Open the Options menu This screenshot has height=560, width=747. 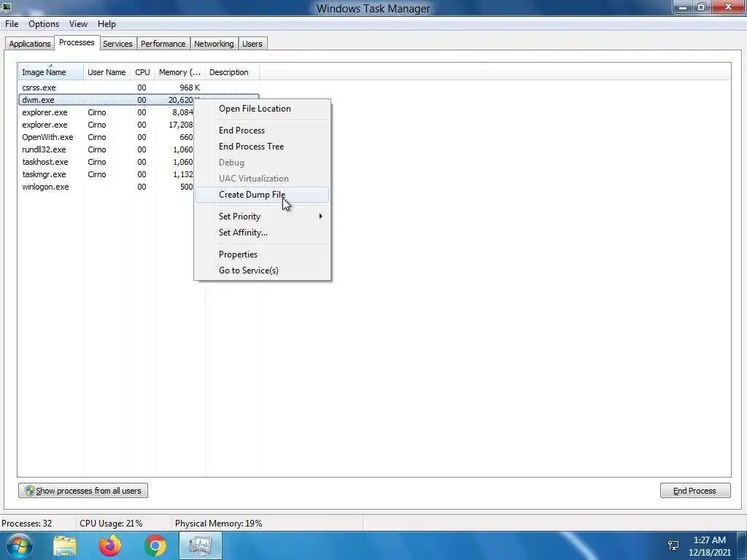[43, 24]
